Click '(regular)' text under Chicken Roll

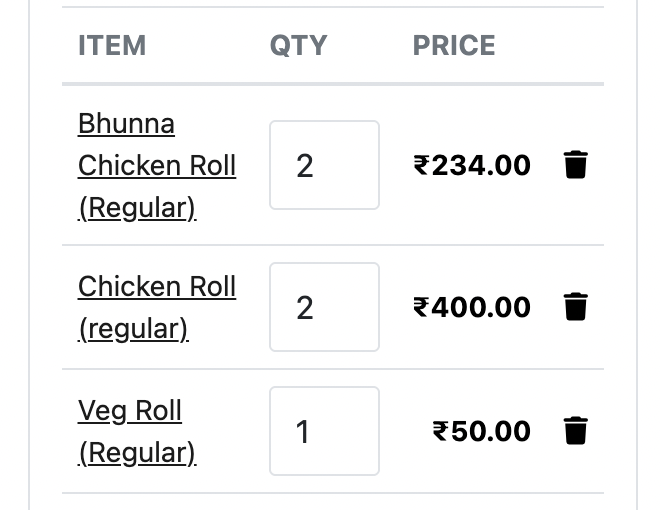click(133, 329)
